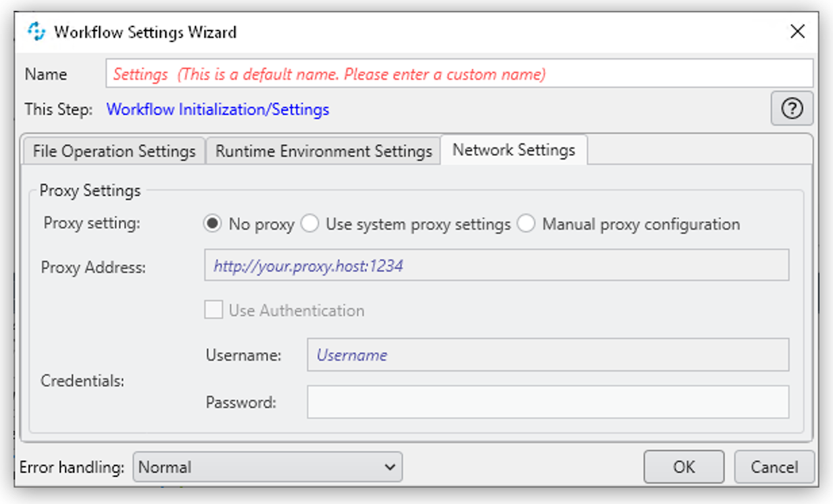Enable Use system proxy settings
The height and width of the screenshot is (504, 833).
(x=310, y=223)
